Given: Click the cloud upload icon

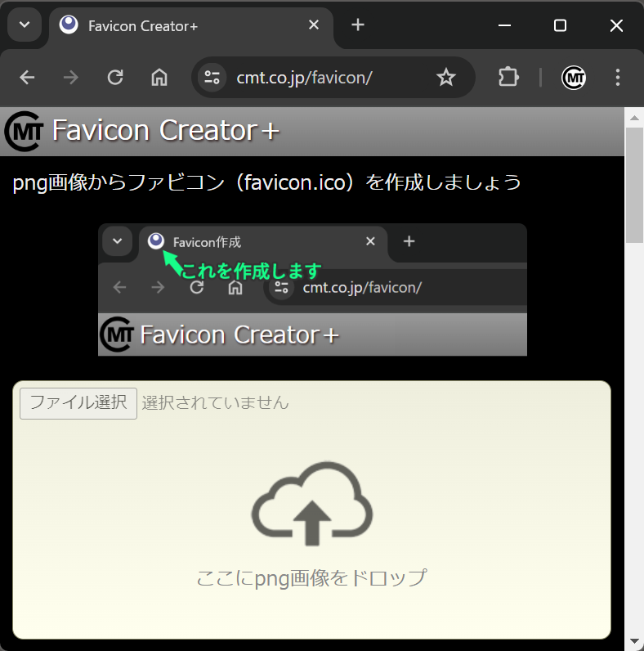Looking at the screenshot, I should pyautogui.click(x=312, y=504).
